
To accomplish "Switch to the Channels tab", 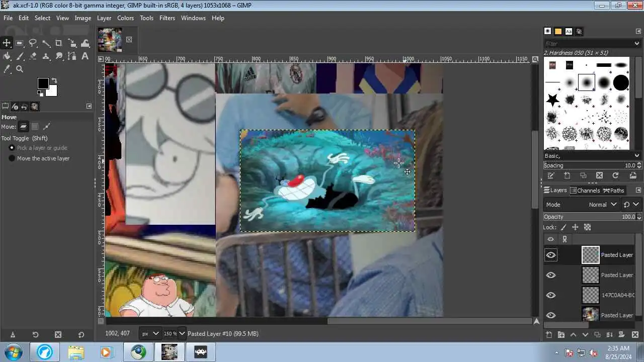I will pyautogui.click(x=585, y=191).
